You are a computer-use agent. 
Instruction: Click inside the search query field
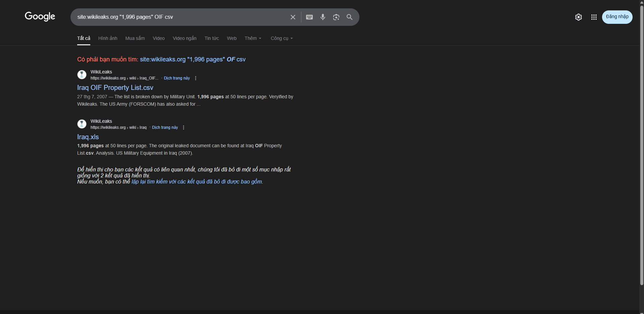(181, 17)
